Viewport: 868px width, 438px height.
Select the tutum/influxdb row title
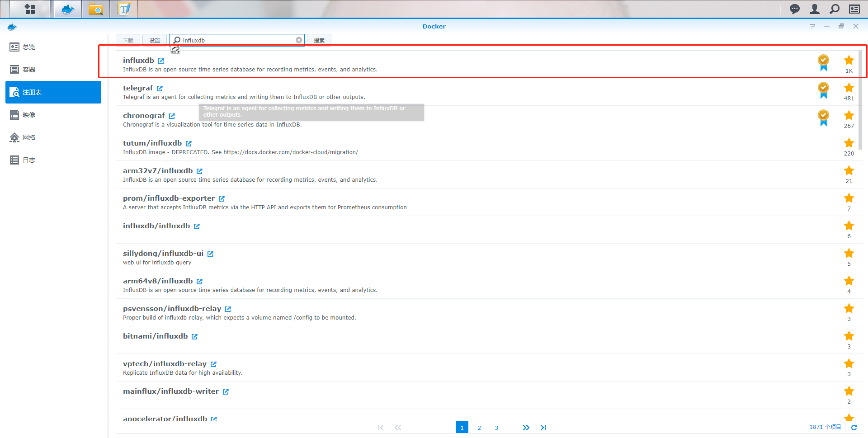tap(152, 143)
